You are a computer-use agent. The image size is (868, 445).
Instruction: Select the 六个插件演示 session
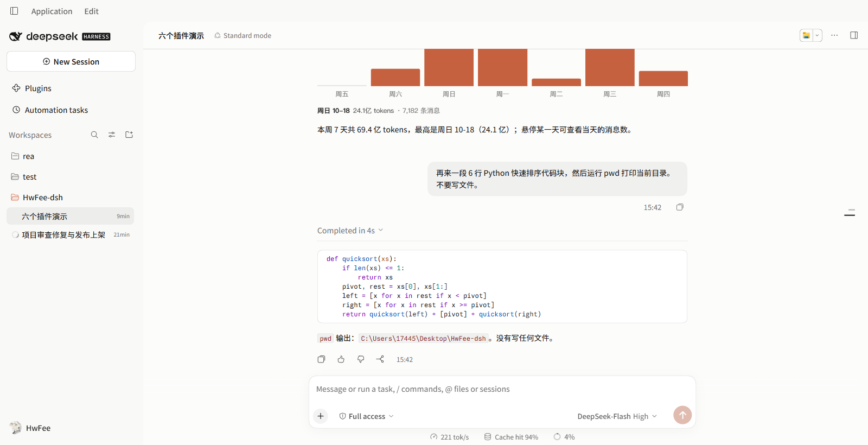(x=71, y=216)
